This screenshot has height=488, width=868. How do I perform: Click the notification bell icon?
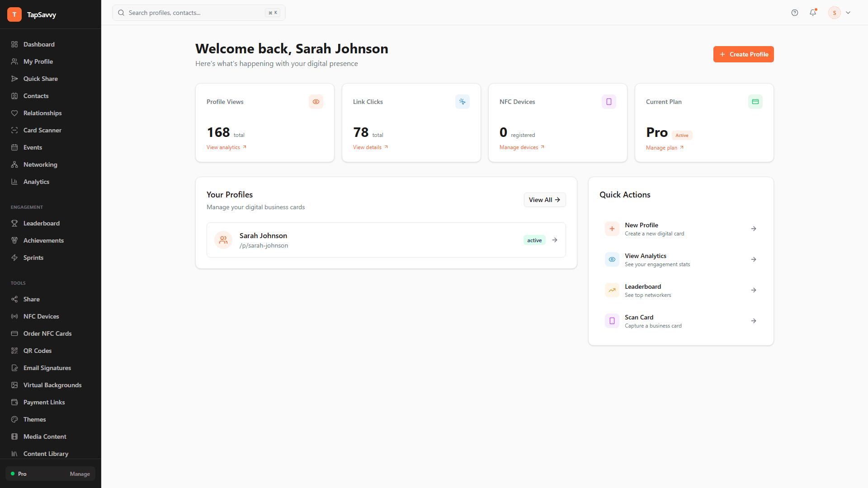[812, 13]
